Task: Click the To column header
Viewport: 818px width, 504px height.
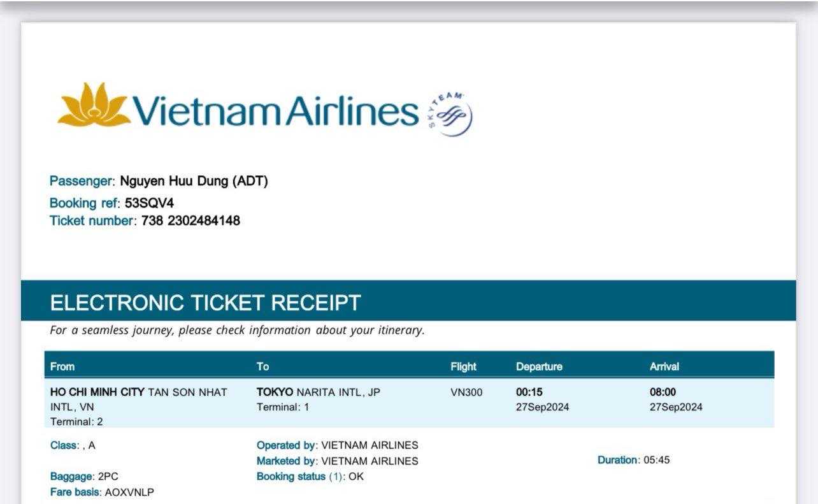Action: pyautogui.click(x=262, y=366)
